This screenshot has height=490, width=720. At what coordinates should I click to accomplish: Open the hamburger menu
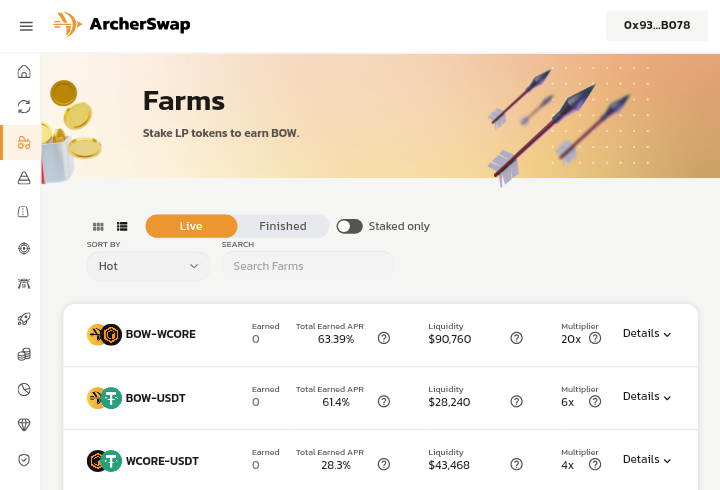[x=26, y=25]
